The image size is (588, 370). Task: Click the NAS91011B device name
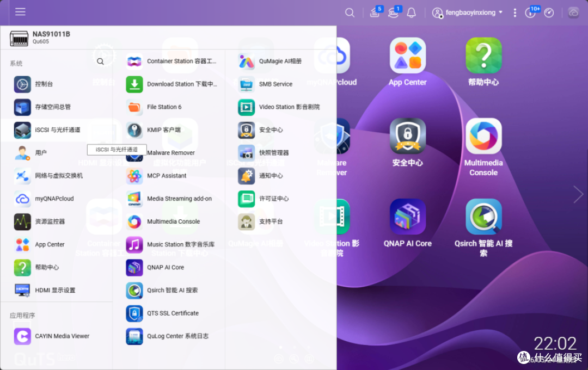[x=51, y=34]
